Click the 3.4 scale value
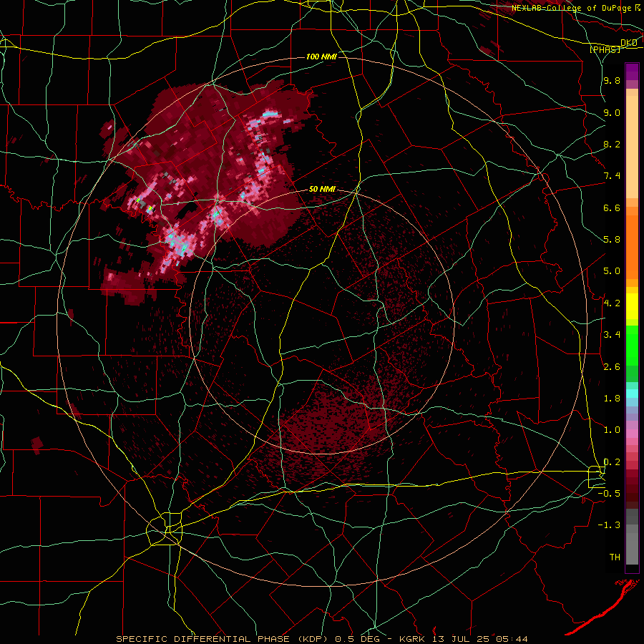Image resolution: width=644 pixels, height=644 pixels. click(612, 335)
